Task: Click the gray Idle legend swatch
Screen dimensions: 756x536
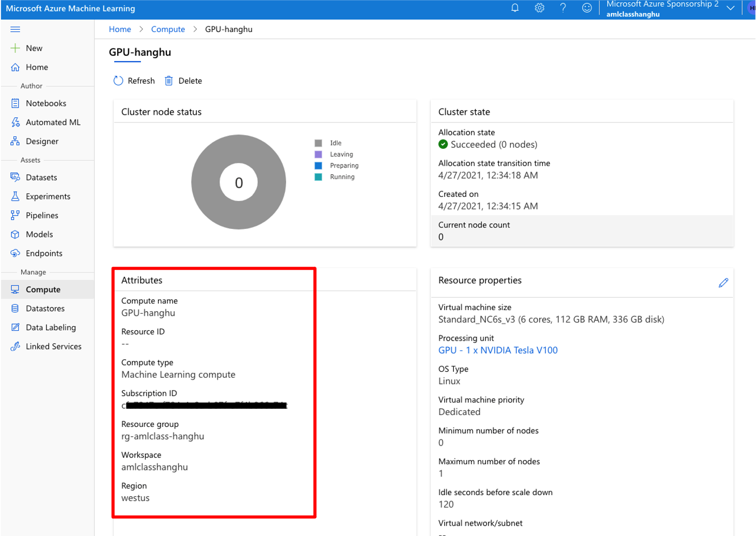Action: coord(319,143)
